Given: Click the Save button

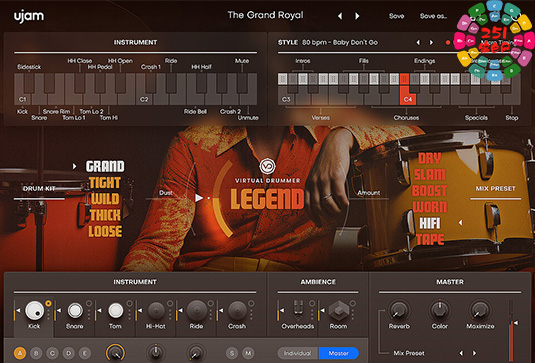Looking at the screenshot, I should (396, 16).
